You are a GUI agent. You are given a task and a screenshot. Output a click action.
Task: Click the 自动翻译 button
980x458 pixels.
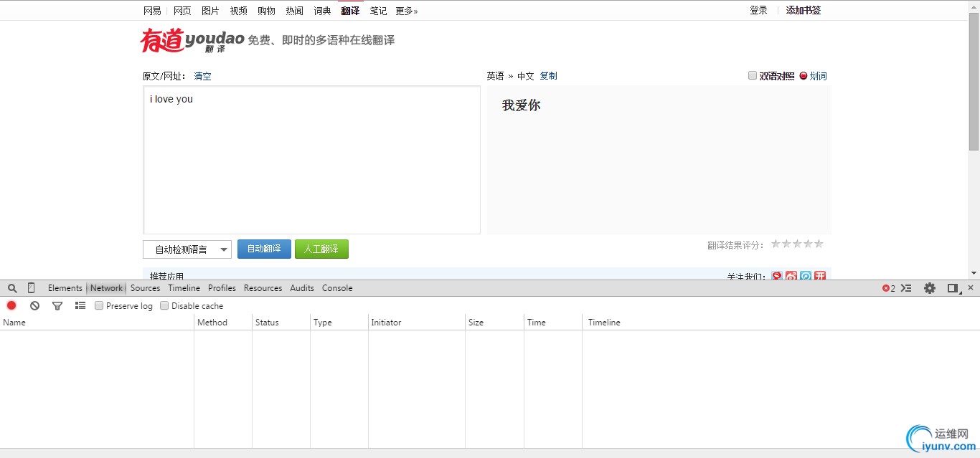[264, 249]
